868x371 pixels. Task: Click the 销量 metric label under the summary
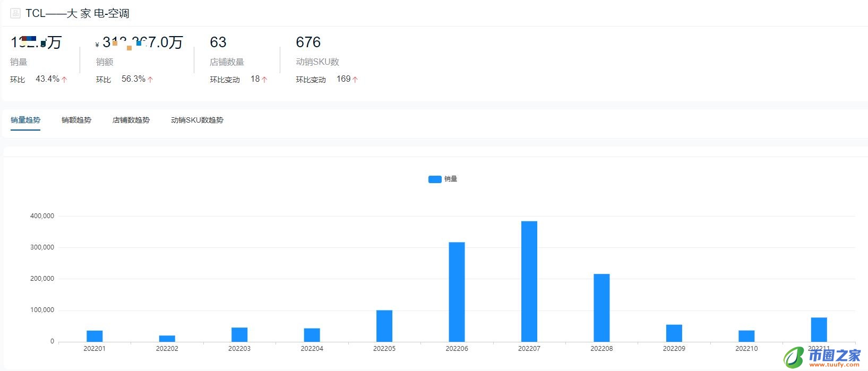(19, 62)
